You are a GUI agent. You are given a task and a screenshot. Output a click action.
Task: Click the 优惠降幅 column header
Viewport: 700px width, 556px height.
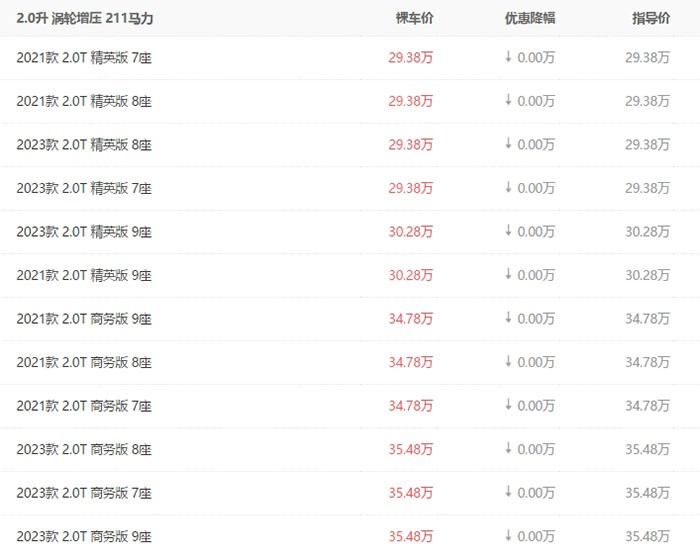point(530,18)
